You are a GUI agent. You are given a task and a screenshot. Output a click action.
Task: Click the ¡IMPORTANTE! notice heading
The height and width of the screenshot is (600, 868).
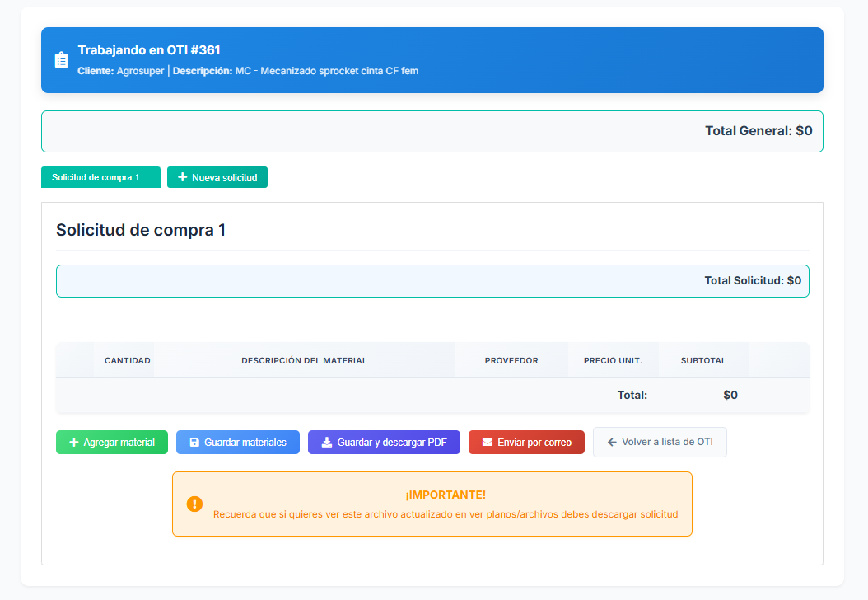tap(446, 495)
